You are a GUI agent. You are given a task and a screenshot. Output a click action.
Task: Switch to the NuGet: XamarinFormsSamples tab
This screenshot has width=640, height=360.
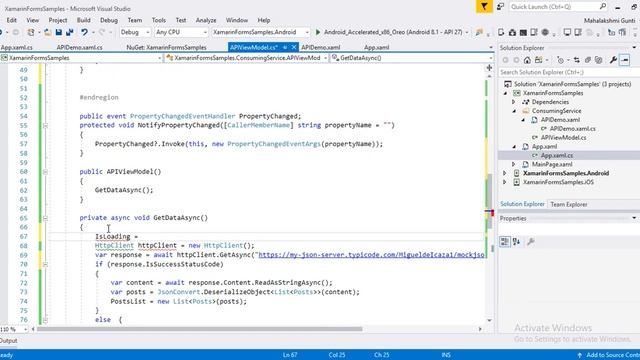point(166,47)
